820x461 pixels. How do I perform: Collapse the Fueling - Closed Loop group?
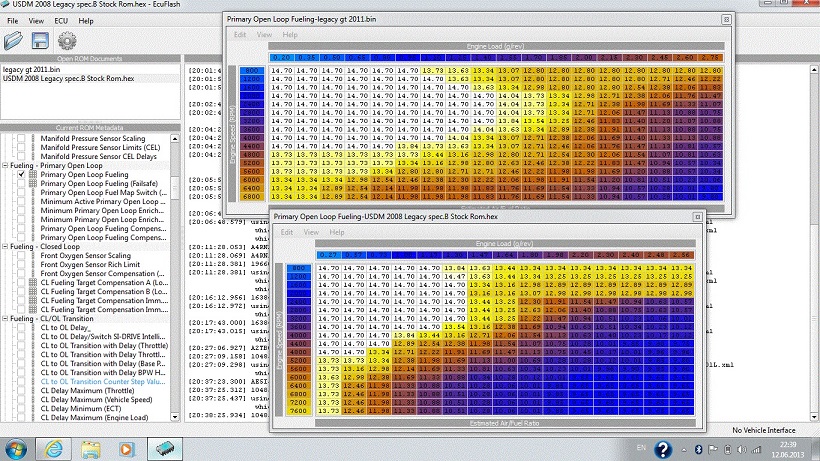[x=4, y=246]
